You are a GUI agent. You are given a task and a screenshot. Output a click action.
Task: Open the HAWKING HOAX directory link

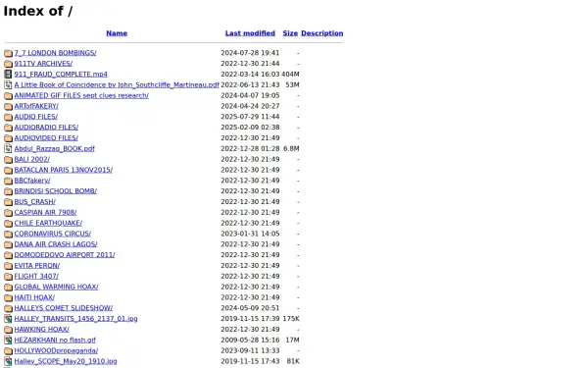coord(41,330)
